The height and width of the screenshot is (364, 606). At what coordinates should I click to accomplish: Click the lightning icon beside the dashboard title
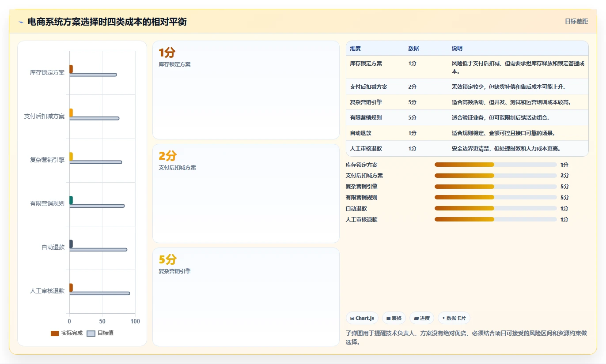21,22
